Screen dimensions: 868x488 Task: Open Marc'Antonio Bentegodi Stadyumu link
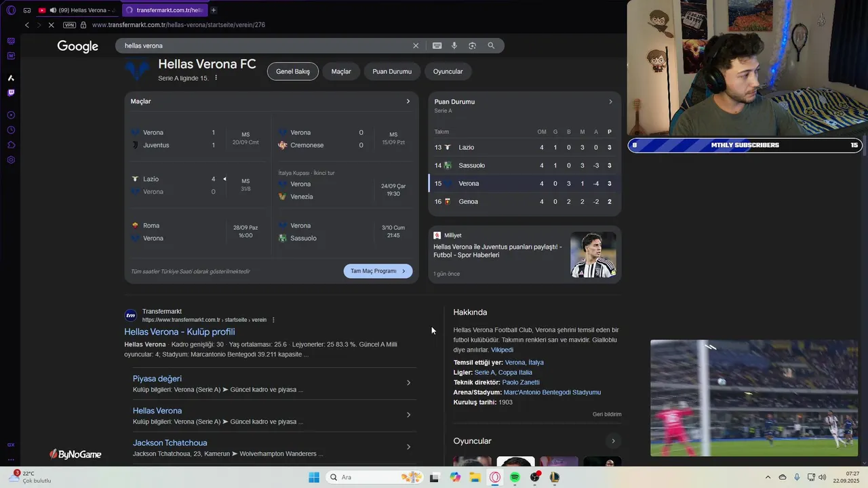coord(552,392)
